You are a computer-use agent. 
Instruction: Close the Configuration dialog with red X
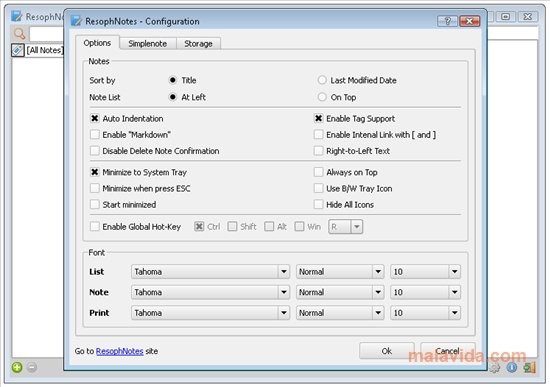click(x=470, y=21)
